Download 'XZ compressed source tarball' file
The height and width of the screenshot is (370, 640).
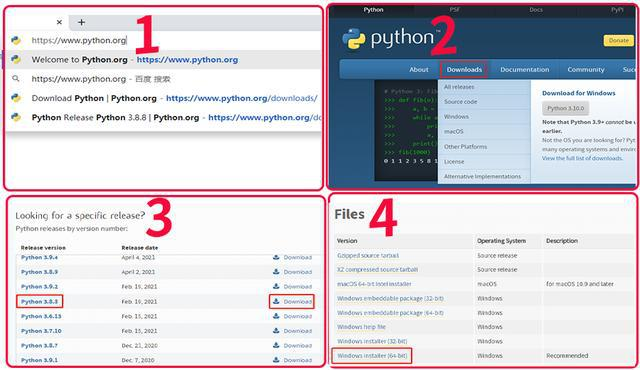[377, 270]
